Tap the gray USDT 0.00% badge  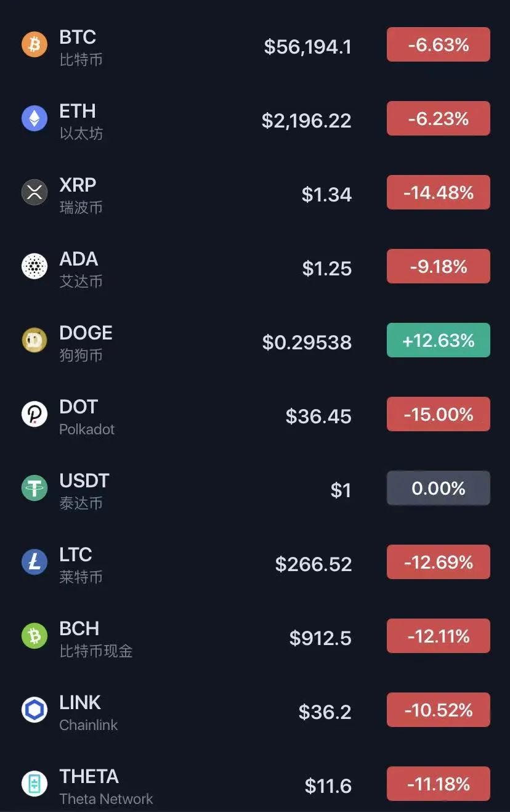click(x=439, y=488)
